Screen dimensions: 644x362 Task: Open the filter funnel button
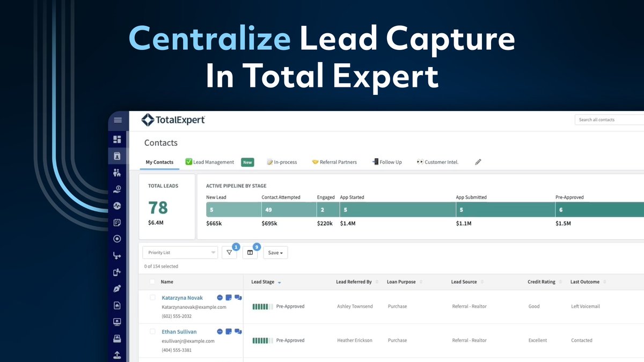[229, 253]
